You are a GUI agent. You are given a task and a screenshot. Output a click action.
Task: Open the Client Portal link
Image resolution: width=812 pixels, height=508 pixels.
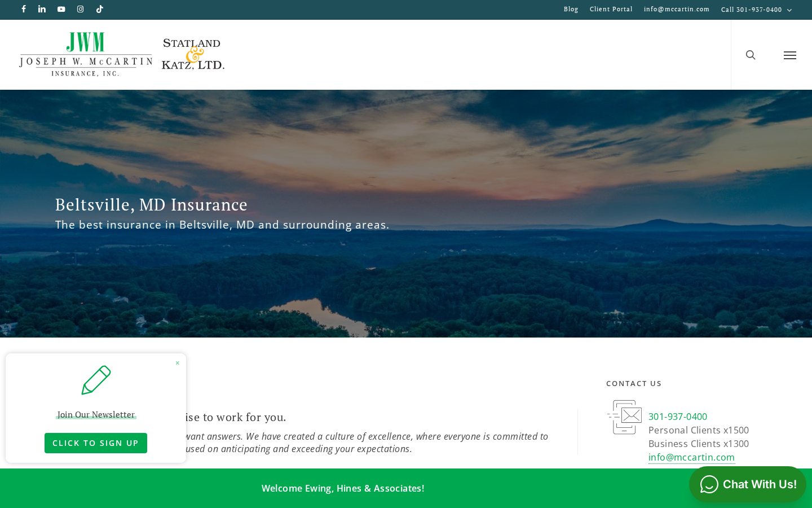click(611, 9)
